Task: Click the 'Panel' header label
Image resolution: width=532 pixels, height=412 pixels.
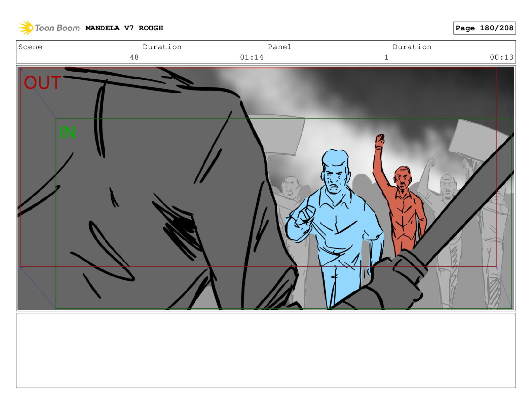Action: 279,47
